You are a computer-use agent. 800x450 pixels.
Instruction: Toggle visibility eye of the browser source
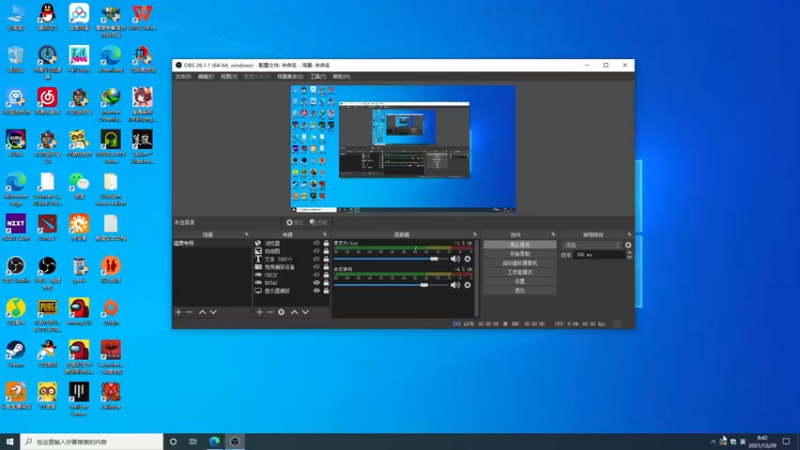click(316, 243)
